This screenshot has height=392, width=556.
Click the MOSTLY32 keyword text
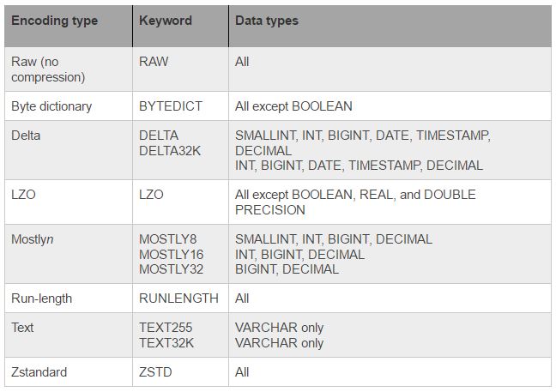click(x=172, y=269)
